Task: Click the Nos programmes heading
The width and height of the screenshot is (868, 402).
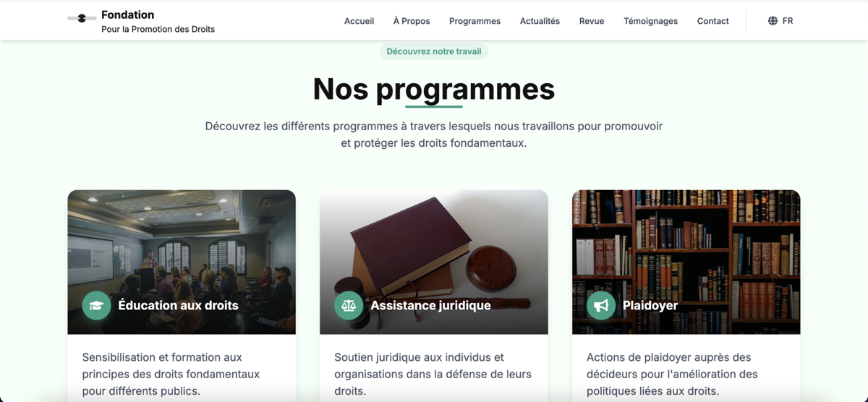Action: pyautogui.click(x=434, y=89)
